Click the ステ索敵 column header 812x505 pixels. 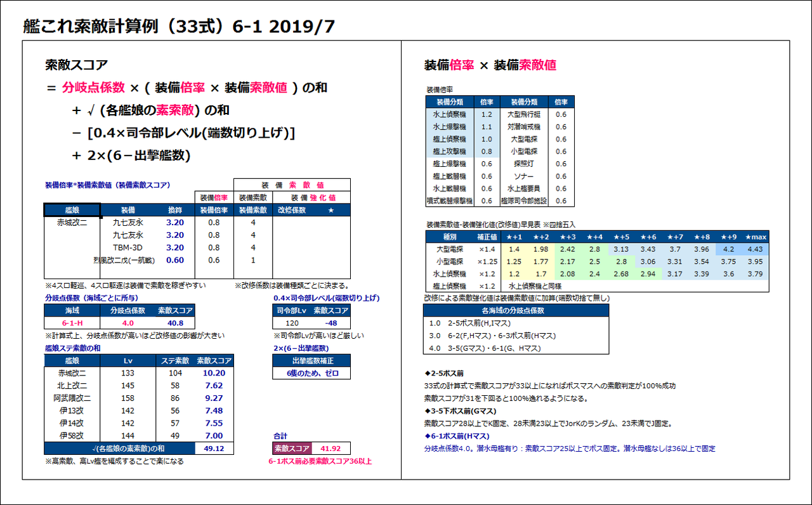[x=174, y=360]
